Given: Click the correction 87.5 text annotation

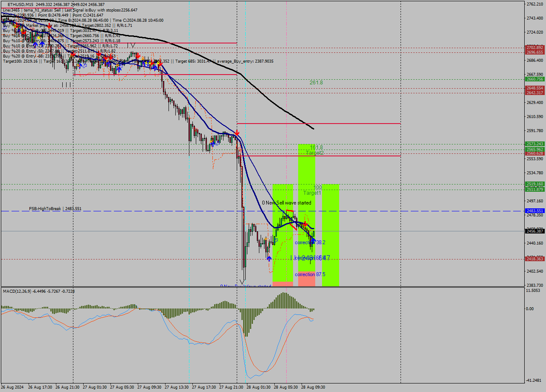Looking at the screenshot, I should (x=309, y=274).
